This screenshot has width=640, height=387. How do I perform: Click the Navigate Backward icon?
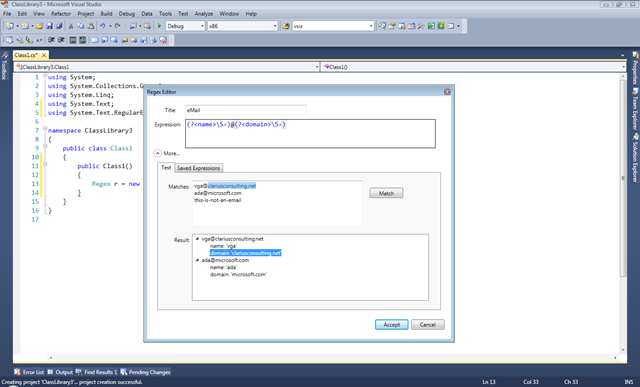tap(133, 26)
